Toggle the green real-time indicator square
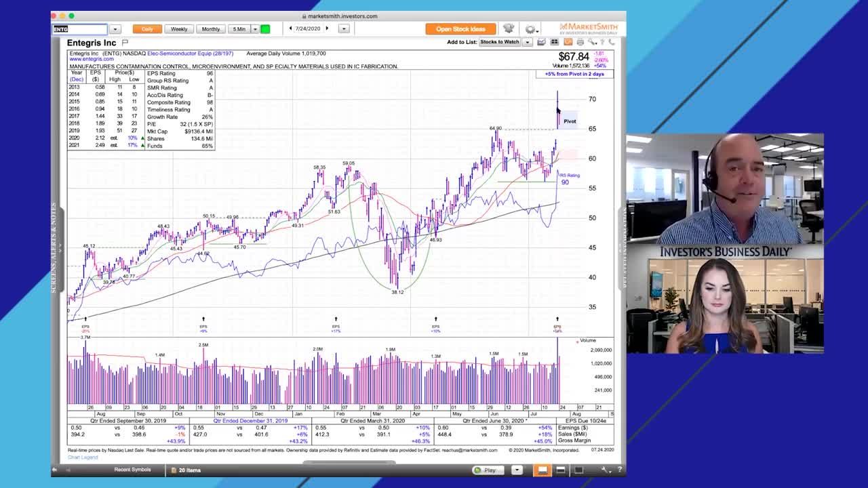The width and height of the screenshot is (868, 488). 265,29
